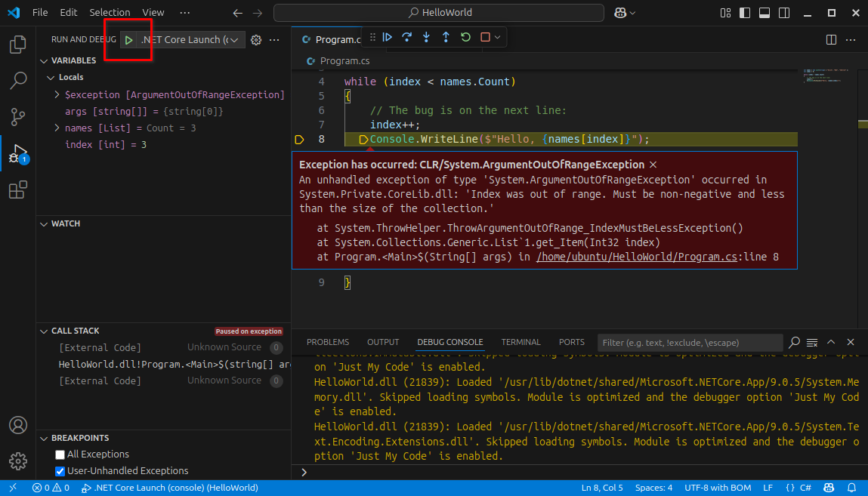Click the errors and warnings status item
Screen dimensions: 868x496
pos(51,488)
